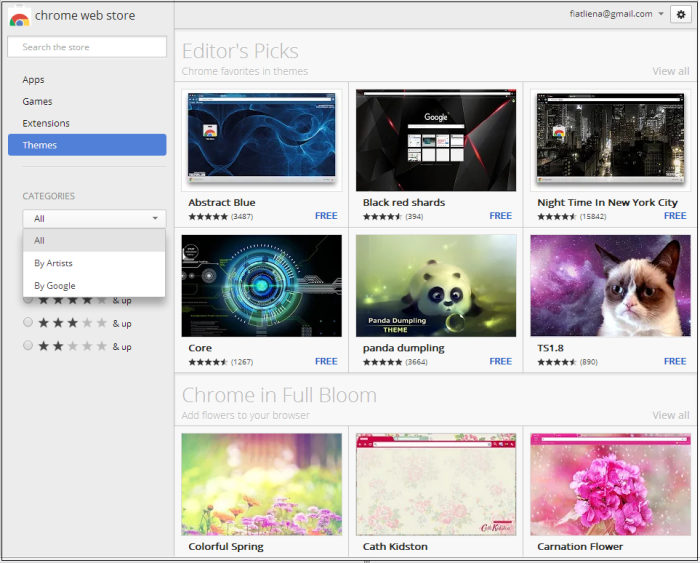Image resolution: width=700 pixels, height=563 pixels.
Task: Open the Black red shards theme thumbnail
Action: point(436,140)
